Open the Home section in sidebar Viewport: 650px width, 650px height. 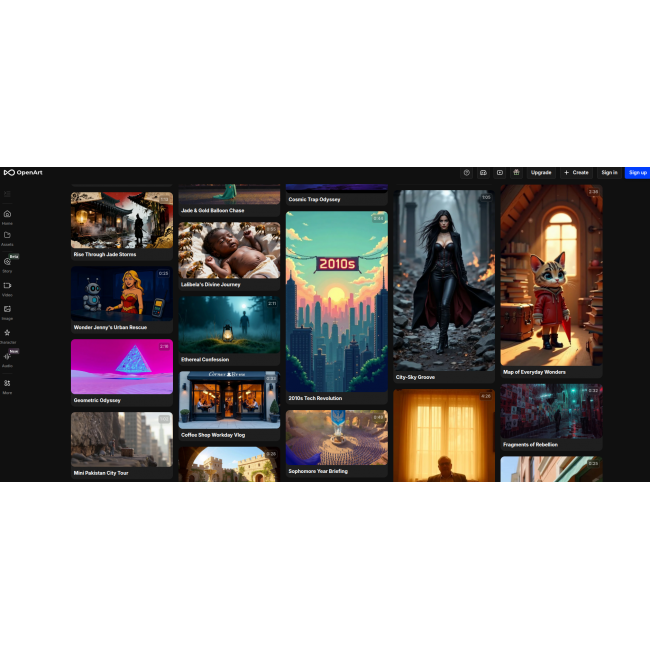tap(7, 216)
